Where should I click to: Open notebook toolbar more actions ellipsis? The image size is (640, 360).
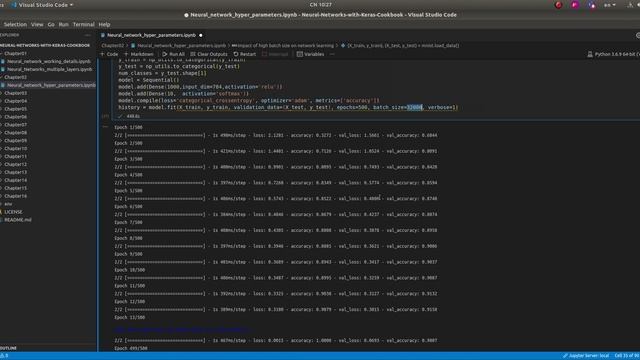[x=332, y=54]
